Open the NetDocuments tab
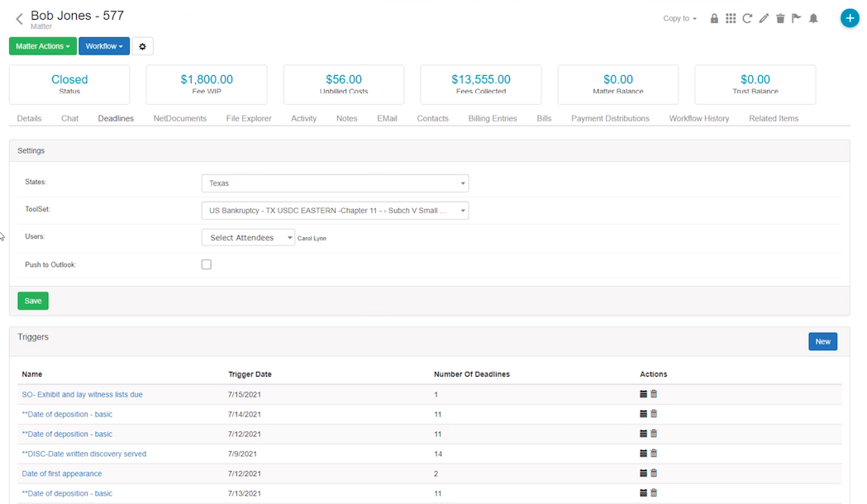 tap(179, 118)
